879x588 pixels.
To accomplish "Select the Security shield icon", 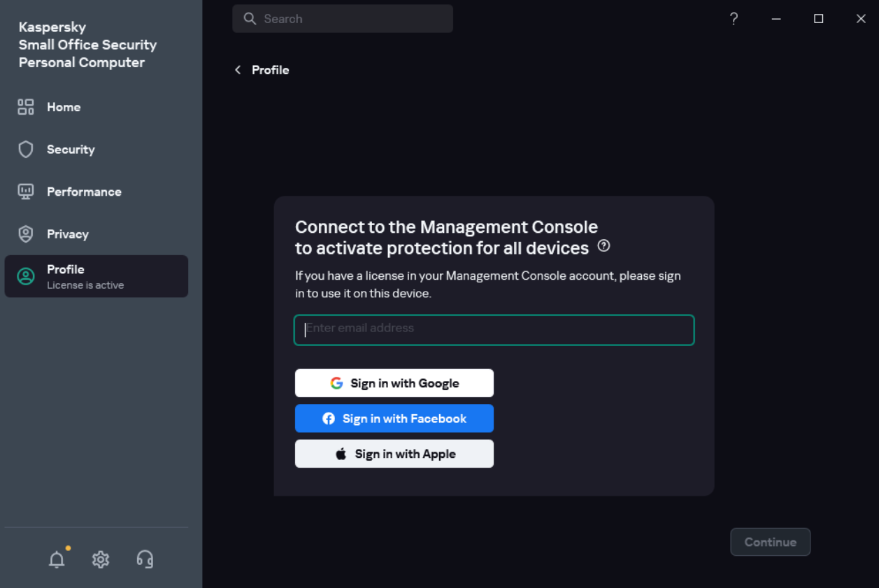I will click(x=25, y=149).
